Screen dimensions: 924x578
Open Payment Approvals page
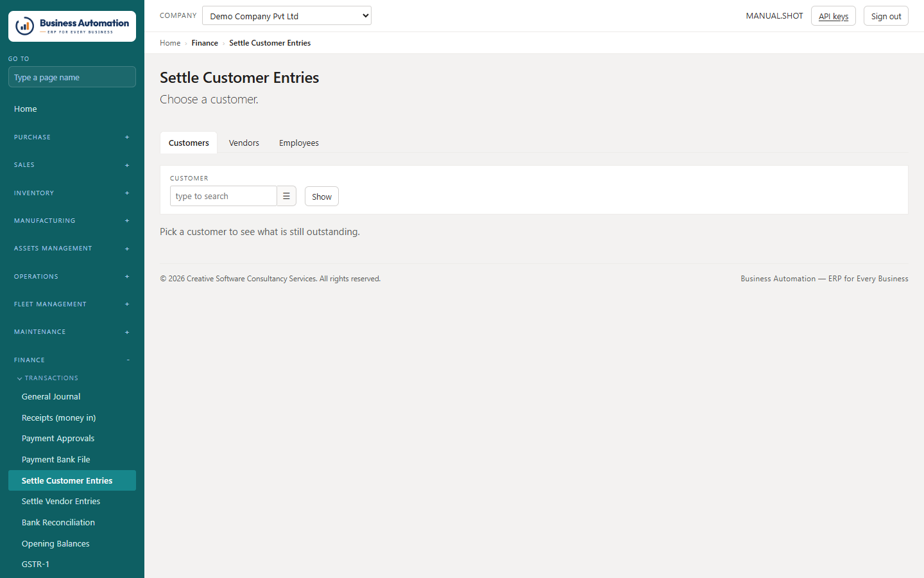[x=72, y=439]
